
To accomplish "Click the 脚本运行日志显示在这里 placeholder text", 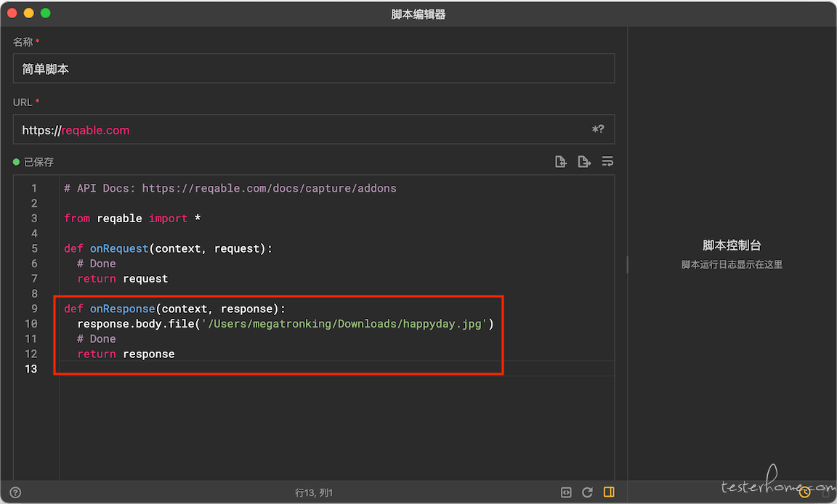I will [732, 264].
